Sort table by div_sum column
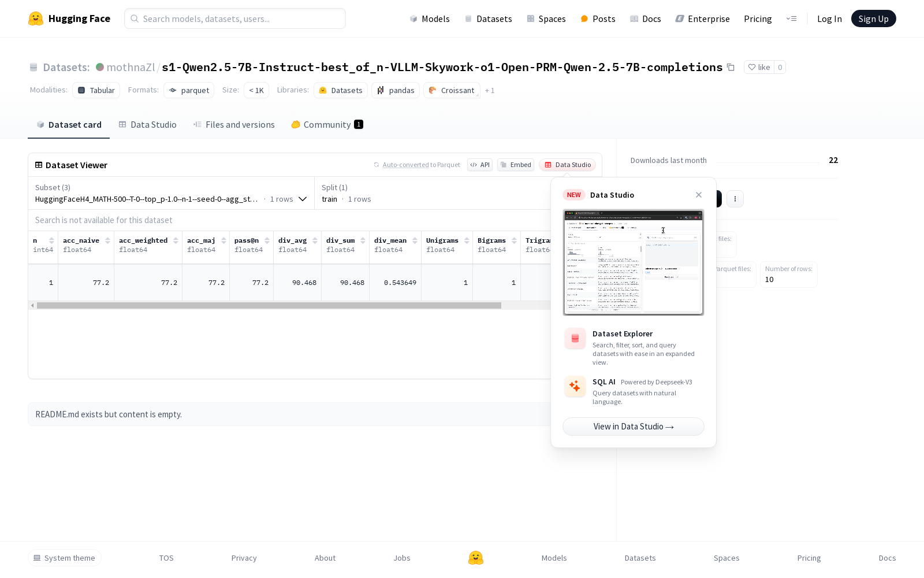 [363, 240]
